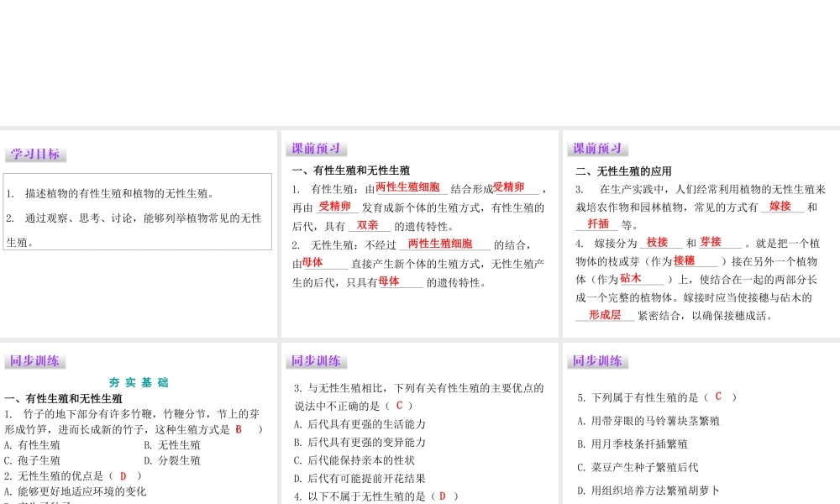Click red answer 受精卵 after 再由
This screenshot has height=504, width=840.
pos(335,206)
